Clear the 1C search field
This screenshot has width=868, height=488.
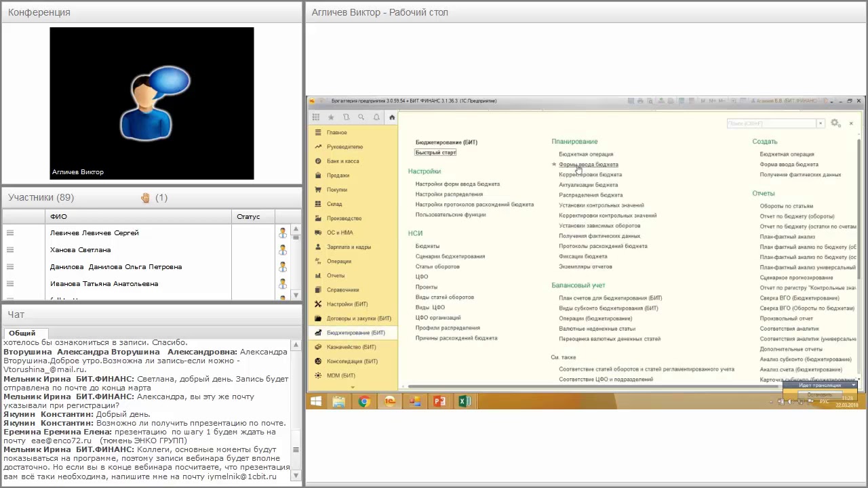coord(821,123)
